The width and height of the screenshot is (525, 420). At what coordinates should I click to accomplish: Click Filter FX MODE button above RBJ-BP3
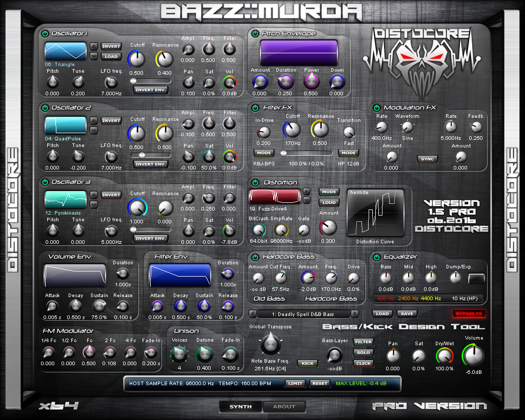pos(264,153)
